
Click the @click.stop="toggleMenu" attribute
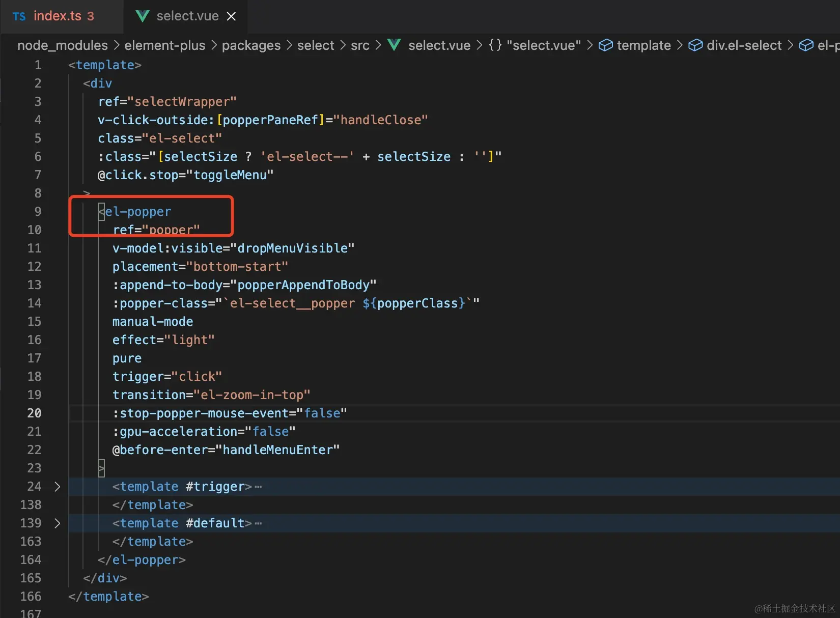pos(185,175)
